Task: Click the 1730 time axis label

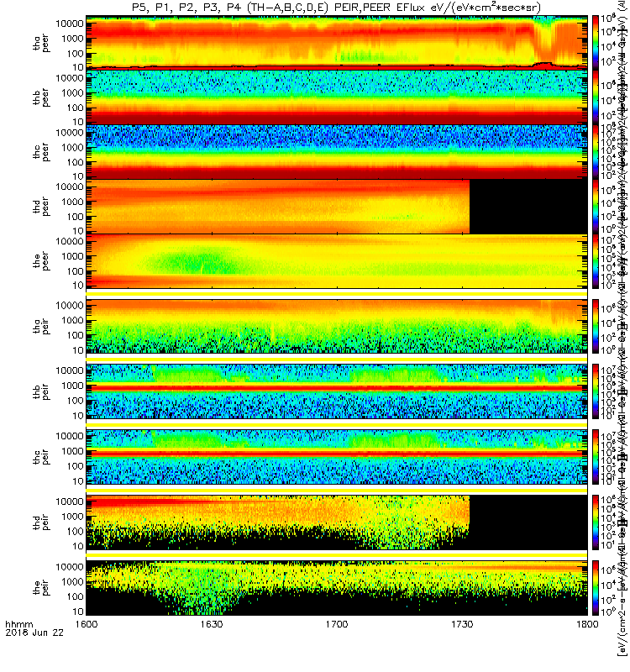Action: pyautogui.click(x=462, y=624)
